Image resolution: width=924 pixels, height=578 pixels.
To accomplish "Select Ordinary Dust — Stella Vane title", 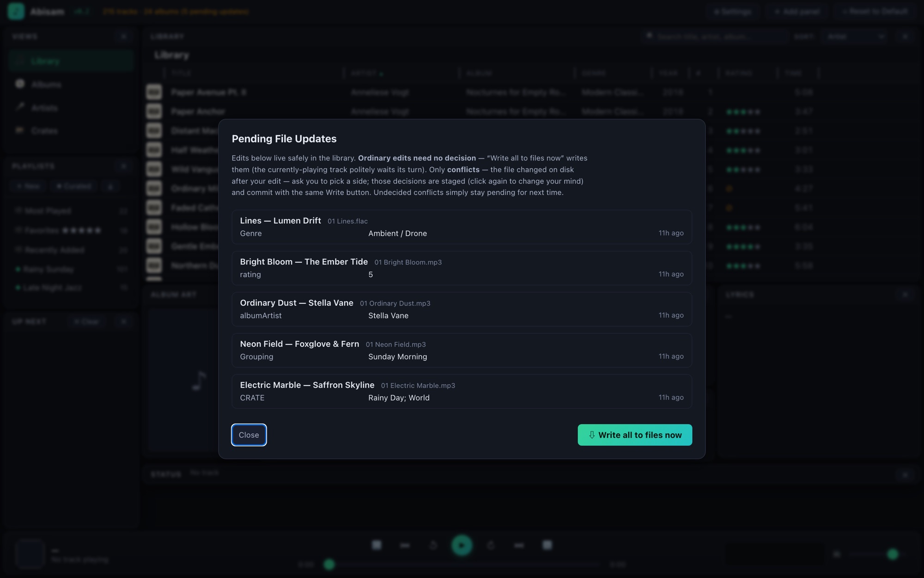I will (x=297, y=303).
